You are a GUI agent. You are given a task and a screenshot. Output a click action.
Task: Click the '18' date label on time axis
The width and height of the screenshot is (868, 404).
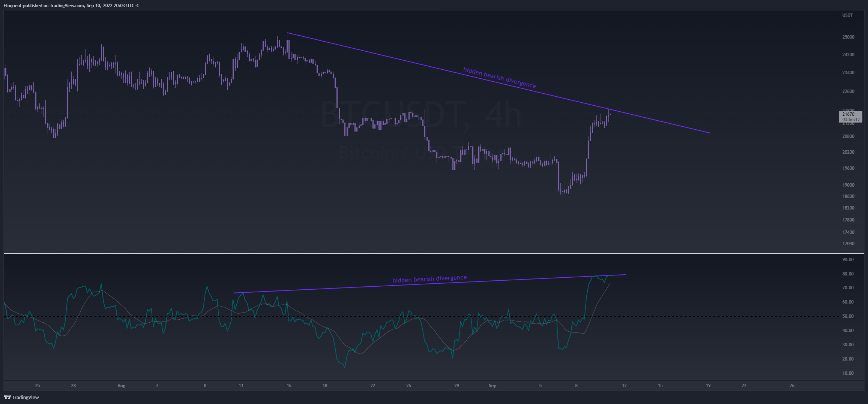coord(325,386)
